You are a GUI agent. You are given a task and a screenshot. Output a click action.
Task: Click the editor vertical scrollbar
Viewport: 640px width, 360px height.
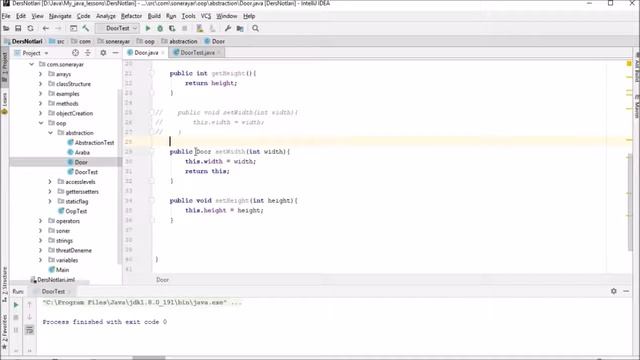coord(630,202)
